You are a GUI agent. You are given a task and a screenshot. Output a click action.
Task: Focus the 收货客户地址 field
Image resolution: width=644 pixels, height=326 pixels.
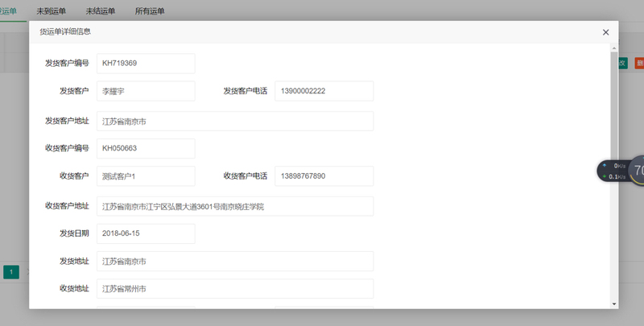(x=235, y=206)
